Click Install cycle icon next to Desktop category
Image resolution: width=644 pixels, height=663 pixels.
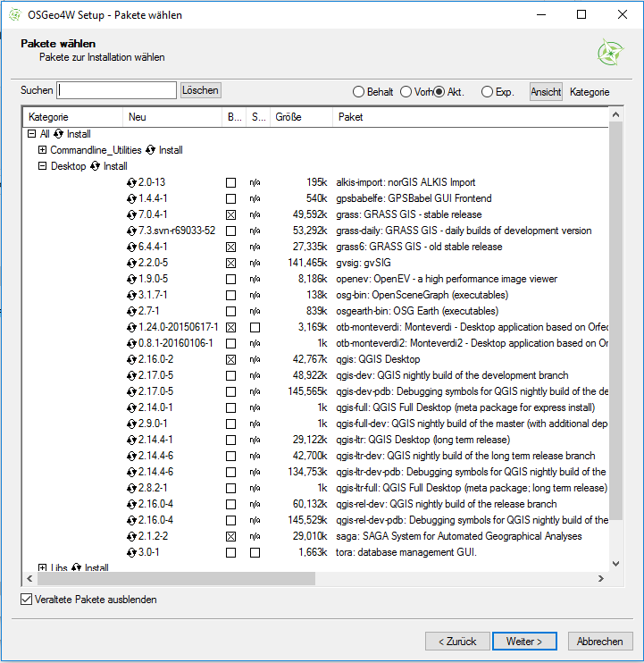click(x=95, y=166)
